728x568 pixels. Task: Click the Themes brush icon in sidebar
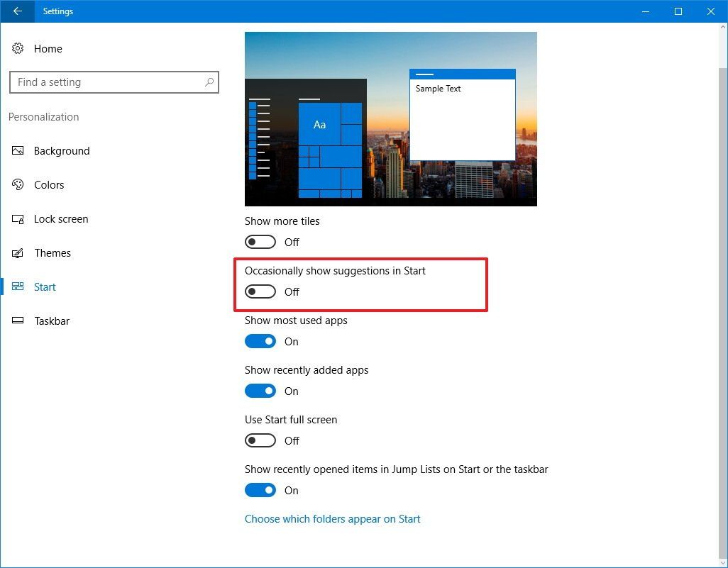pyautogui.click(x=18, y=252)
